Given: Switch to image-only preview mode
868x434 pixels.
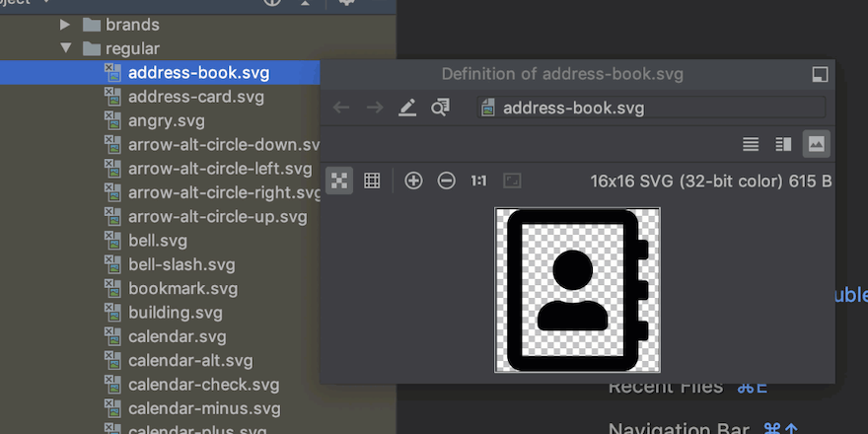Looking at the screenshot, I should coord(816,144).
